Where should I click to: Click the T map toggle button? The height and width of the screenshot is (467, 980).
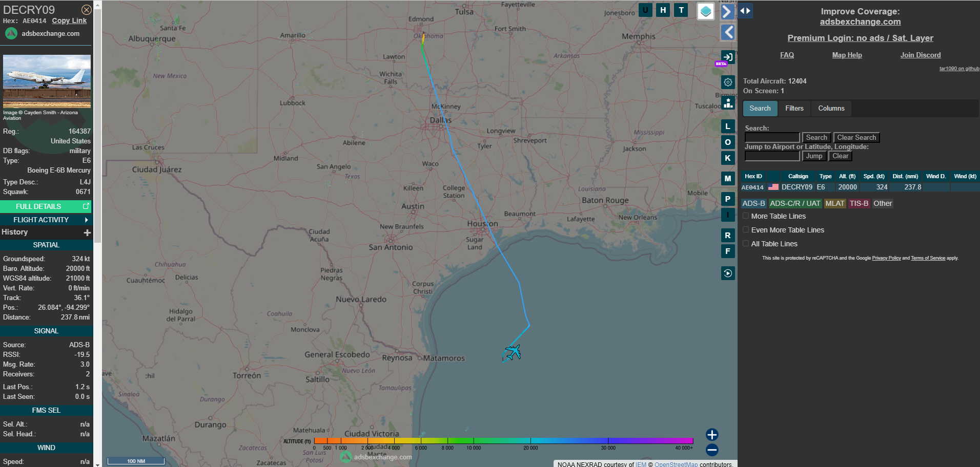pyautogui.click(x=681, y=10)
